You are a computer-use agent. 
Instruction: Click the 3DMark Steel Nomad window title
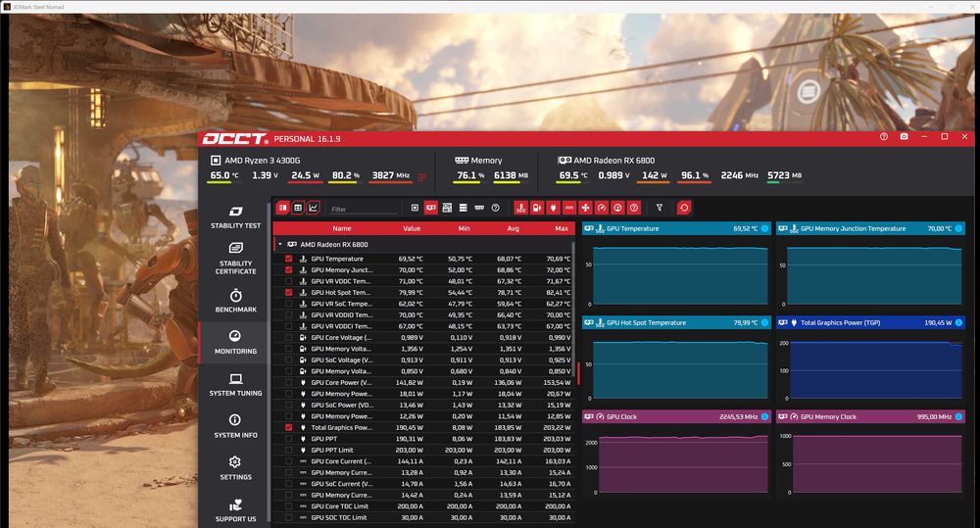coord(39,7)
